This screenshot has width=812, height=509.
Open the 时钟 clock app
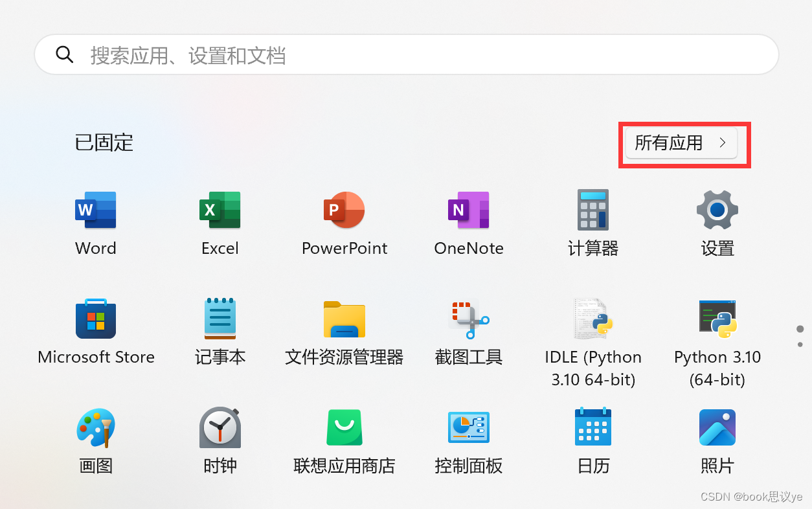220,427
